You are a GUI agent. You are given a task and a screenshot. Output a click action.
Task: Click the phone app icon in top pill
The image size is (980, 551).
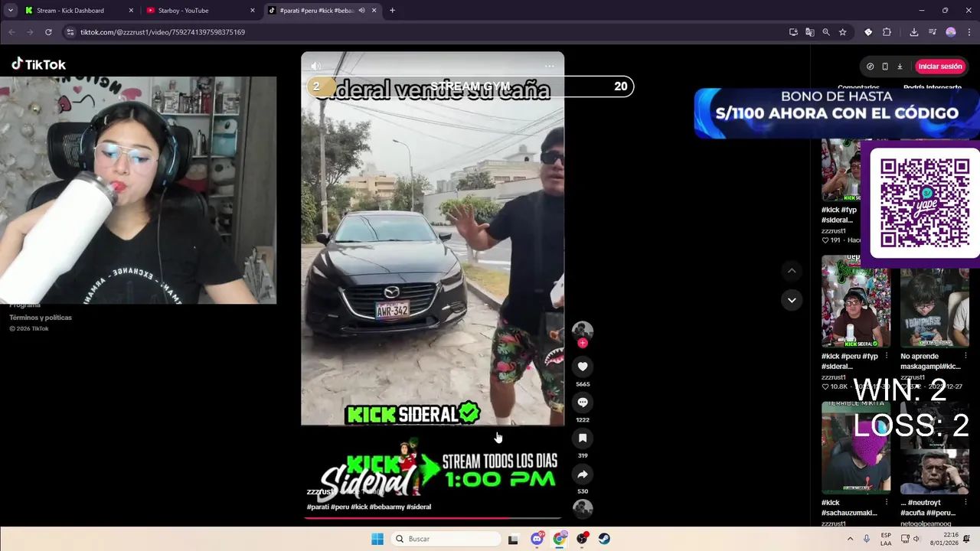pyautogui.click(x=885, y=67)
